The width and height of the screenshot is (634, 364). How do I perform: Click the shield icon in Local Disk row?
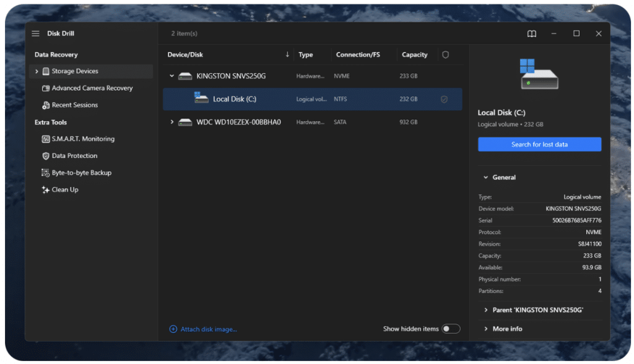coord(444,99)
